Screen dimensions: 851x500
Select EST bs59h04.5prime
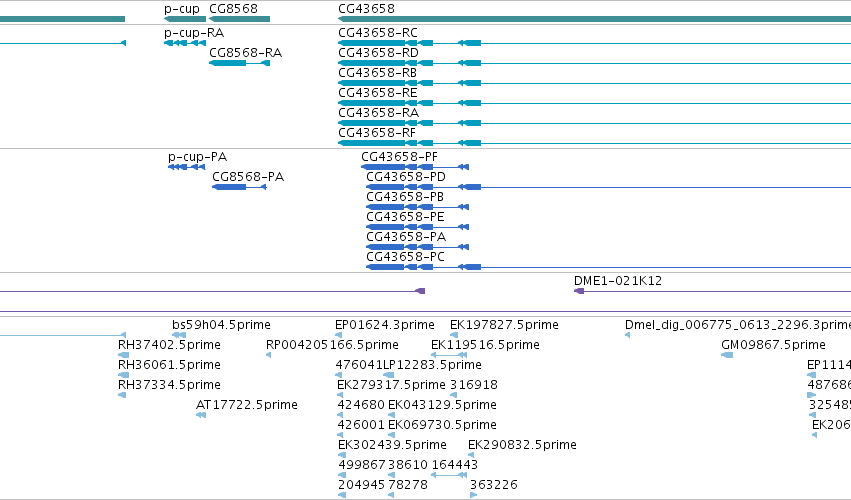(221, 325)
